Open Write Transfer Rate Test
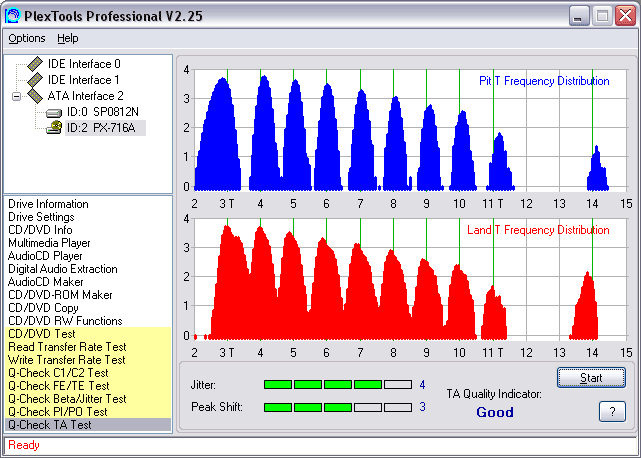This screenshot has height=458, width=641. pos(88,360)
